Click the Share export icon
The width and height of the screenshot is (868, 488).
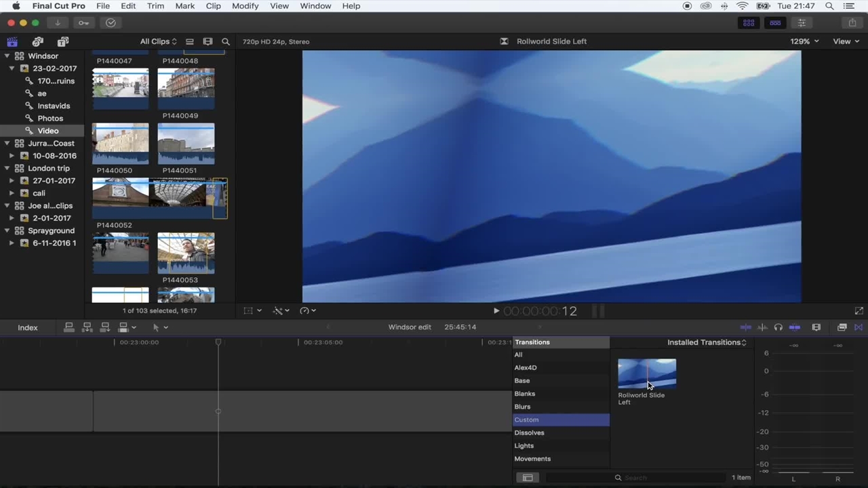[852, 23]
